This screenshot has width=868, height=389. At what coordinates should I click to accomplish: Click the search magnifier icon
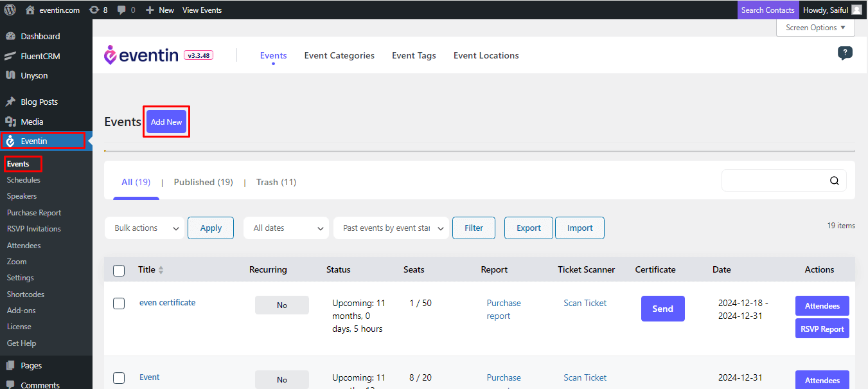click(x=834, y=181)
